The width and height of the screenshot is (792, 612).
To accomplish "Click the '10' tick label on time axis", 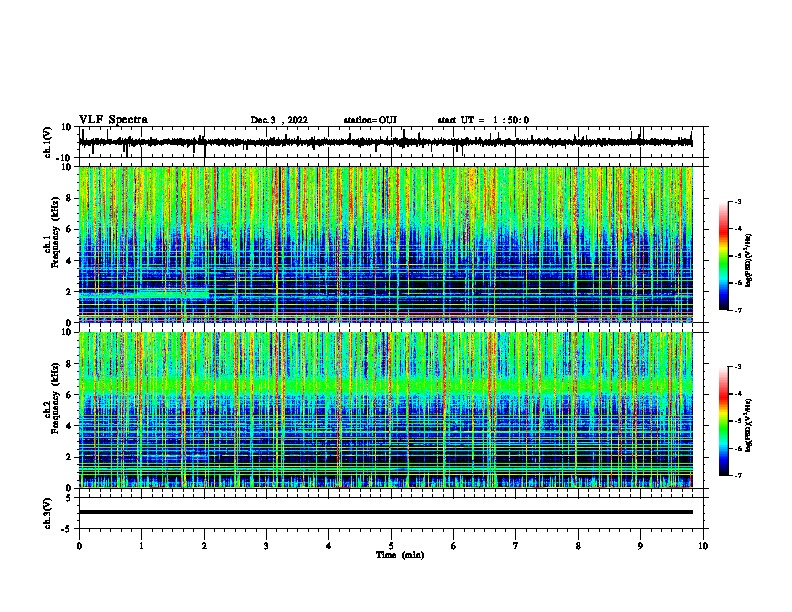I will [703, 546].
